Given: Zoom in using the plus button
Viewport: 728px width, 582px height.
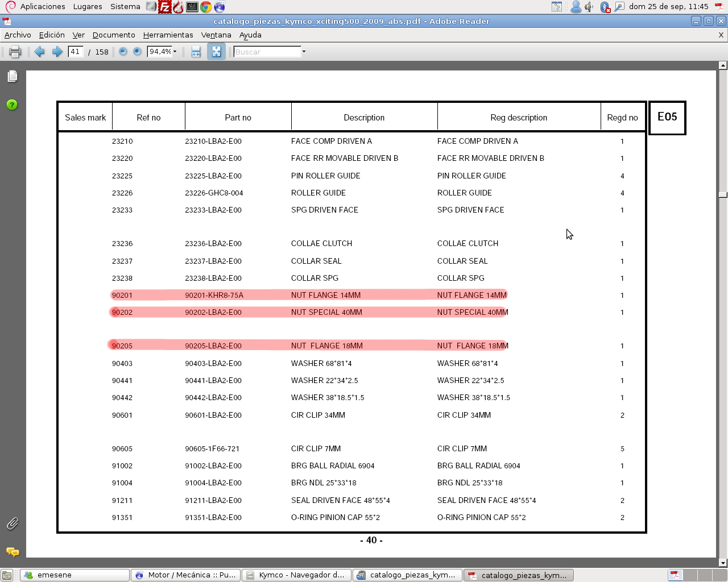Looking at the screenshot, I should [x=137, y=52].
